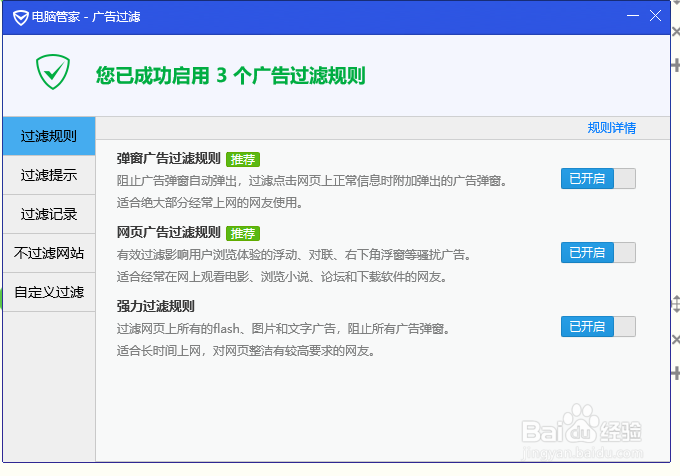Click the description starting with 过滤网页上所有的flash

(283, 329)
